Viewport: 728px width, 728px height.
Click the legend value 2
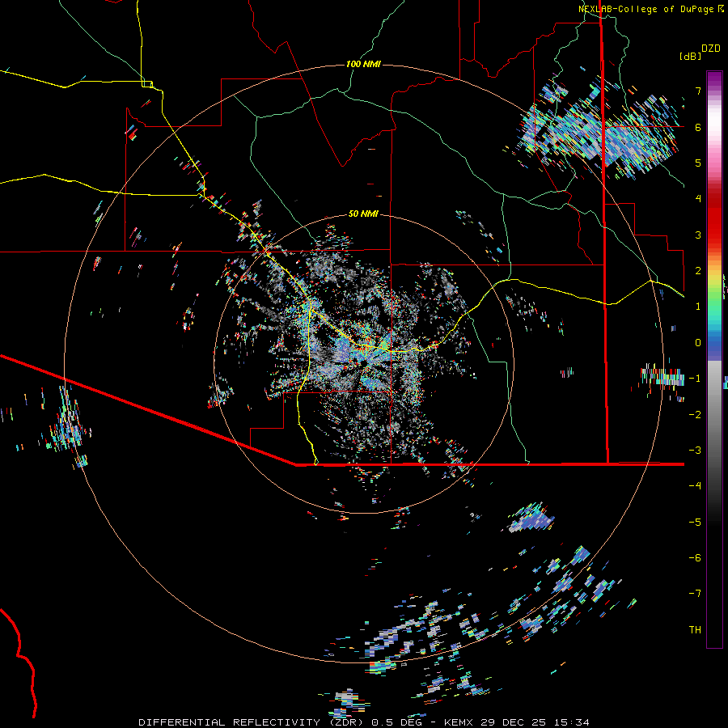698,271
